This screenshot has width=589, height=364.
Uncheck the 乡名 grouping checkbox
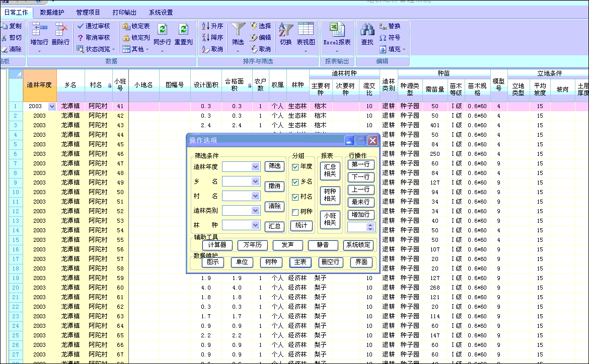[295, 182]
